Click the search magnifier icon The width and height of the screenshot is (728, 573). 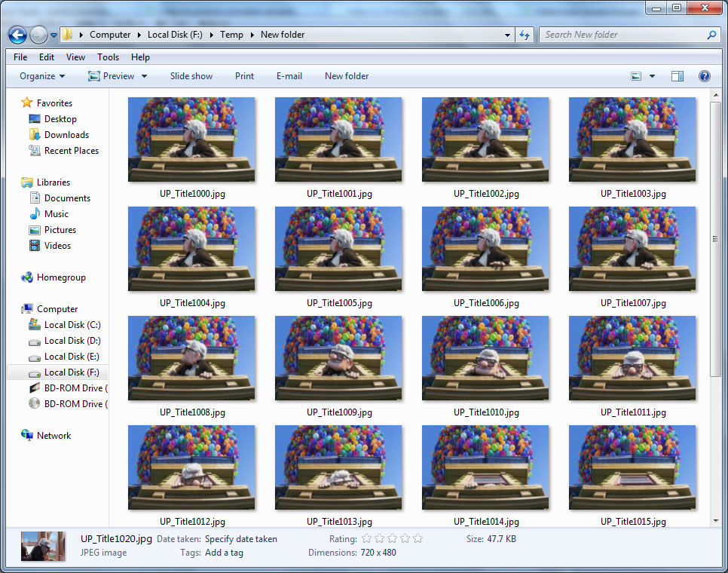[x=711, y=35]
